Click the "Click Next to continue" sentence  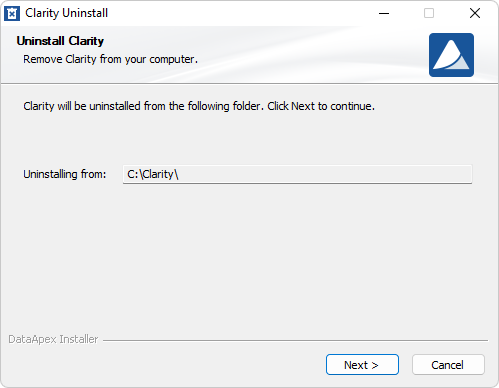tap(321, 106)
